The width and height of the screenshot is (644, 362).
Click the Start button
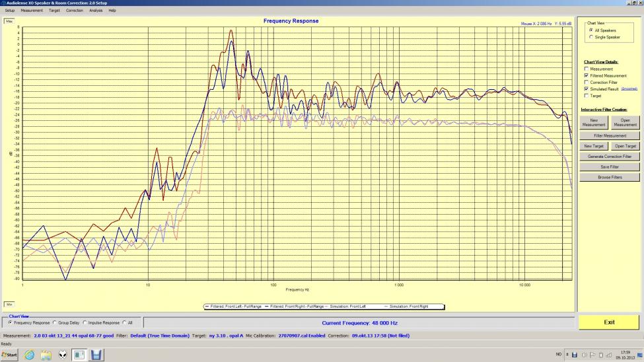click(9, 355)
